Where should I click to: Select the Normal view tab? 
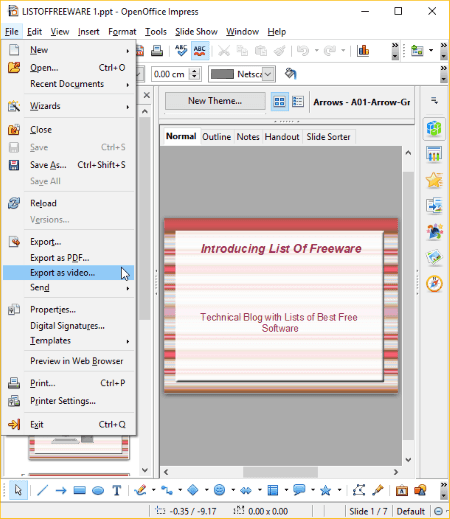tap(181, 136)
